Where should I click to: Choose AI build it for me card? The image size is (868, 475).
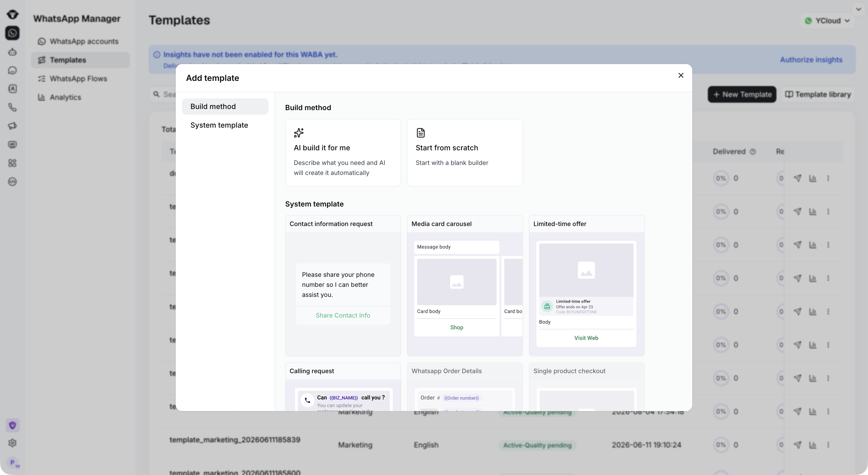(343, 153)
